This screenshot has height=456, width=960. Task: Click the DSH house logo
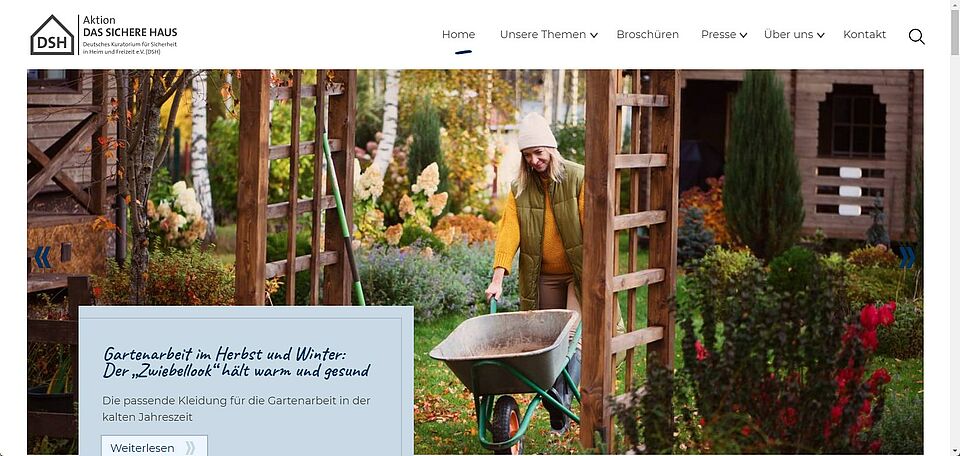52,35
